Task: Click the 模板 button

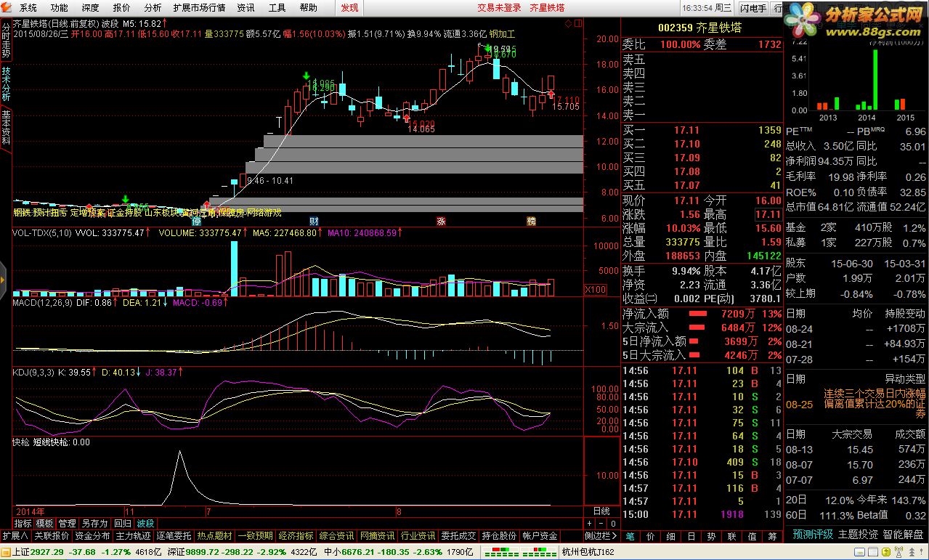Action: [x=44, y=524]
